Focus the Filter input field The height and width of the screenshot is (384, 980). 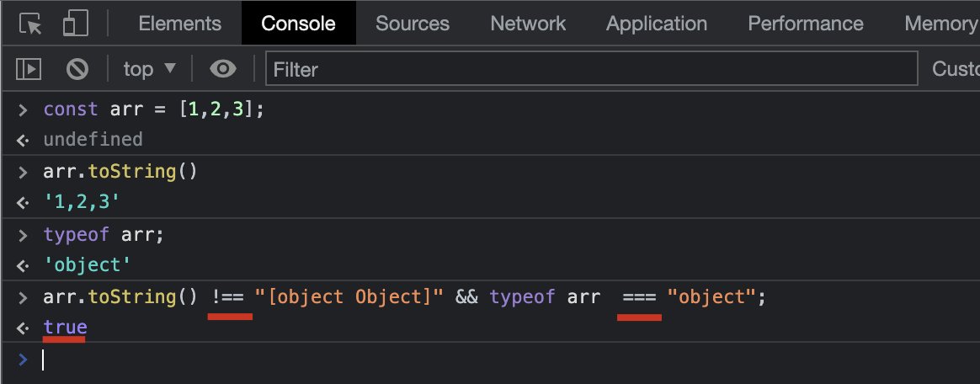(x=591, y=69)
